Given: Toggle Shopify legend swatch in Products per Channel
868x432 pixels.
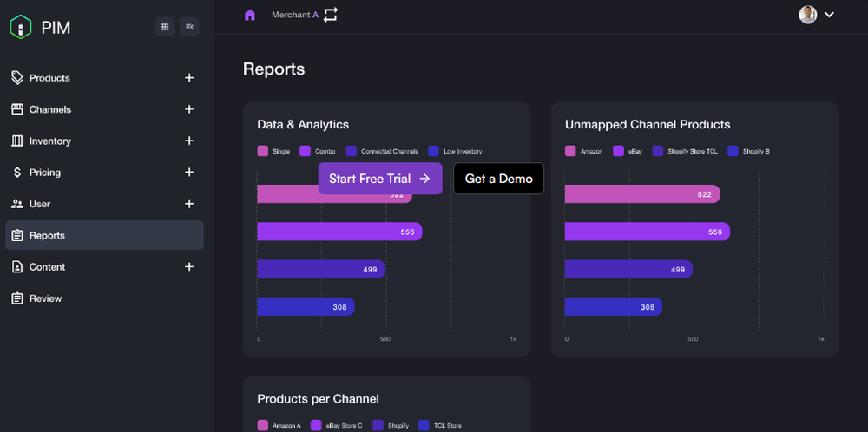Looking at the screenshot, I should (x=378, y=425).
